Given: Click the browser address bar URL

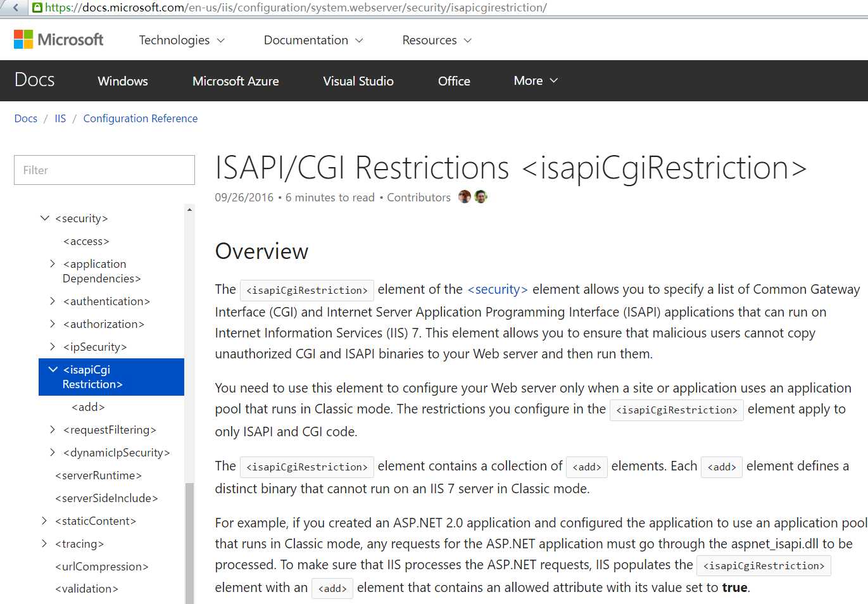Looking at the screenshot, I should pyautogui.click(x=296, y=8).
